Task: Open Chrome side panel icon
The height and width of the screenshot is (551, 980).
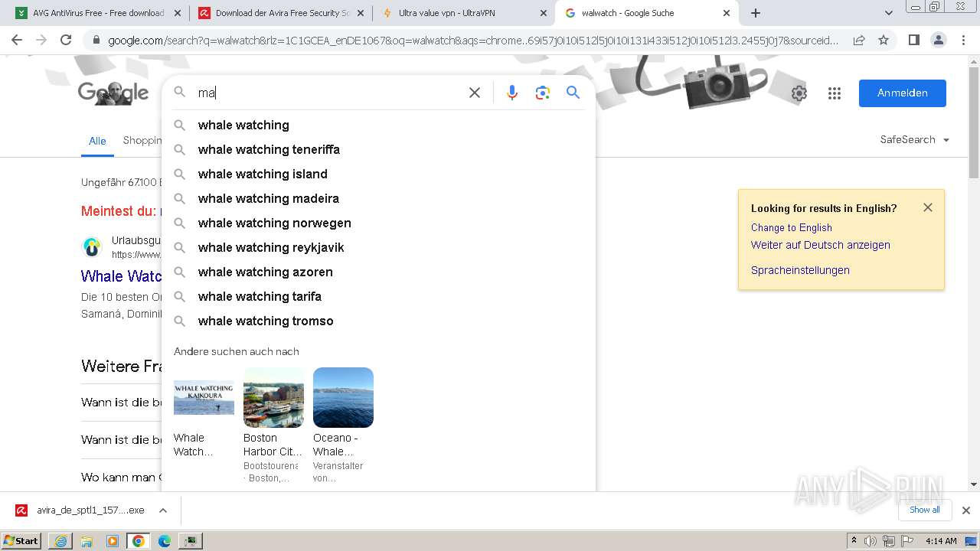Action: click(913, 41)
